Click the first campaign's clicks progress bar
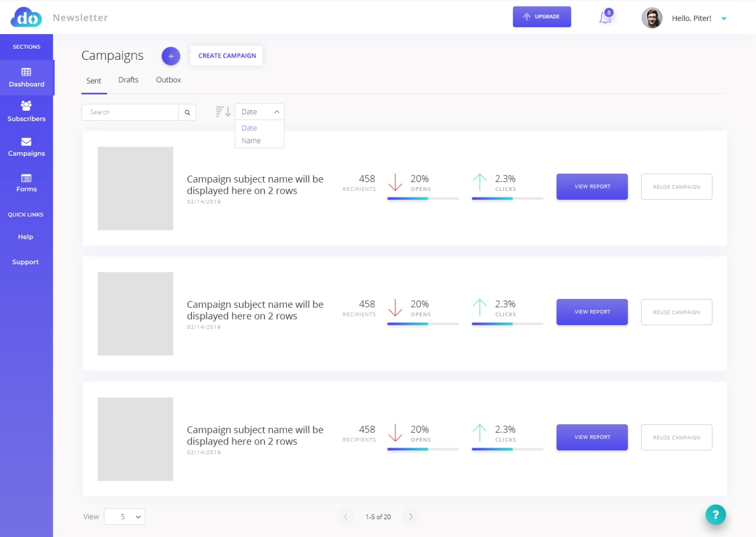 507,199
